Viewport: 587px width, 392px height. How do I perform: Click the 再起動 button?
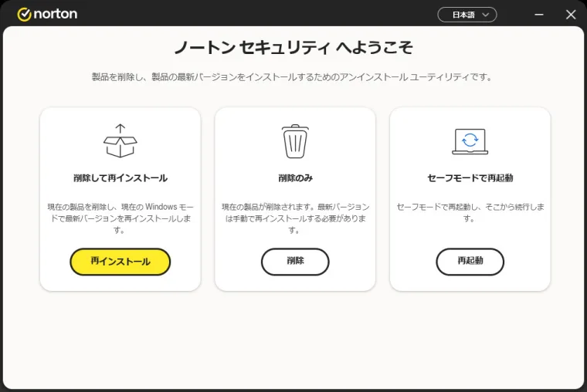(x=470, y=262)
